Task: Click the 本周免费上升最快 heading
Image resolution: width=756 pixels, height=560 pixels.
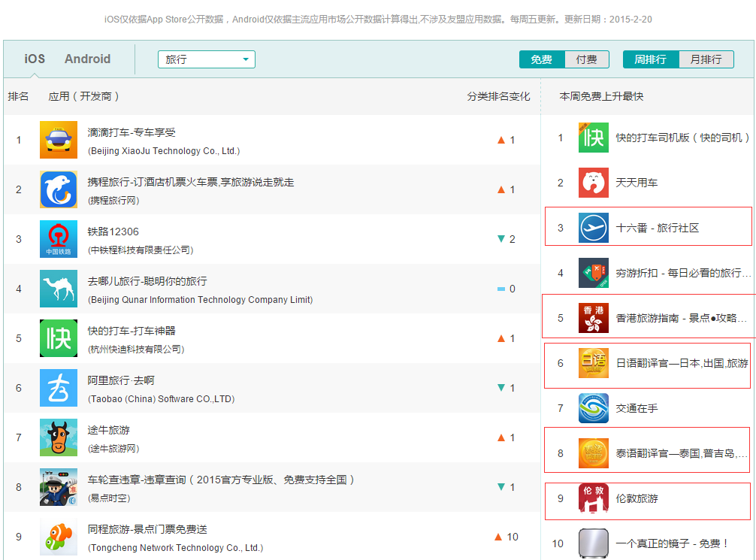Action: tap(602, 96)
